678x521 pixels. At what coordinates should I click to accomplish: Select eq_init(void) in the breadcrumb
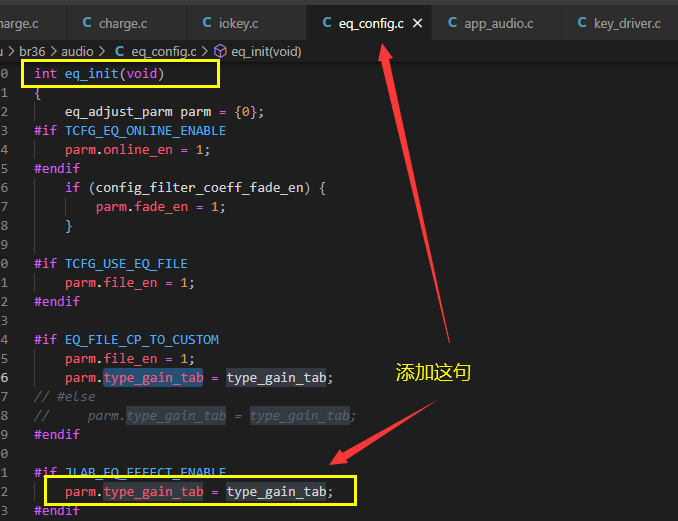point(266,52)
